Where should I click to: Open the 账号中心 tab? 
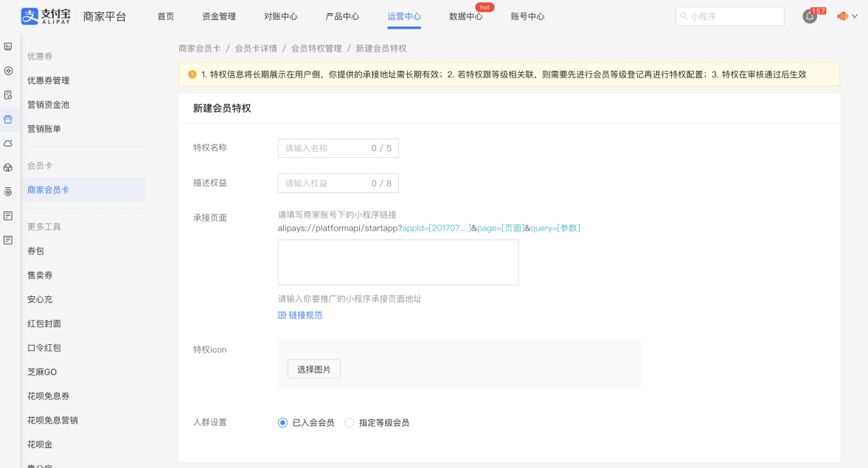click(527, 17)
